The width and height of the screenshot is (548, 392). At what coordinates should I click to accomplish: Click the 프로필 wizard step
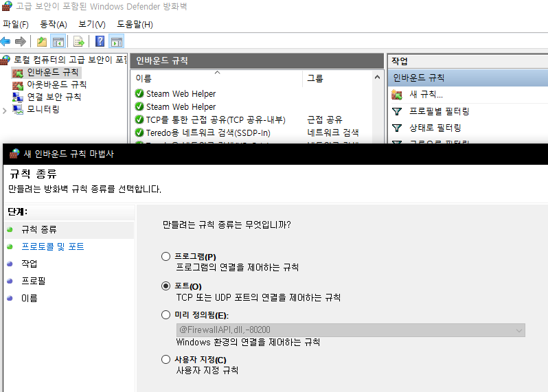pyautogui.click(x=34, y=281)
